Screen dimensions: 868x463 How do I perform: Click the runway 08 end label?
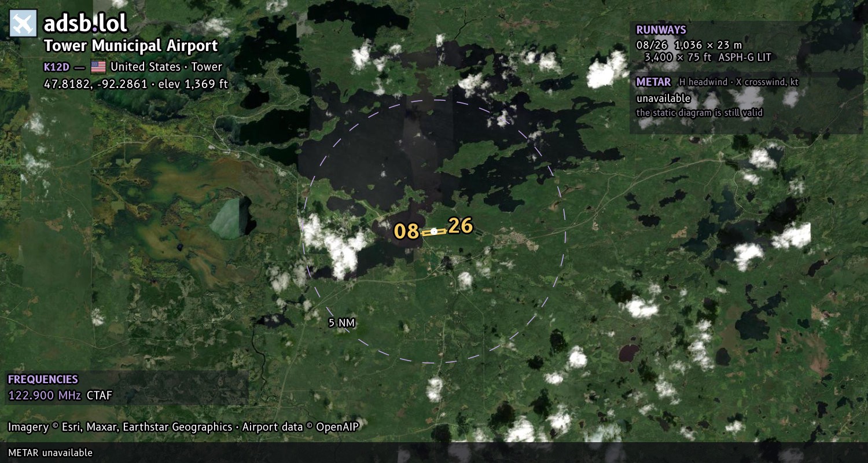tap(406, 231)
